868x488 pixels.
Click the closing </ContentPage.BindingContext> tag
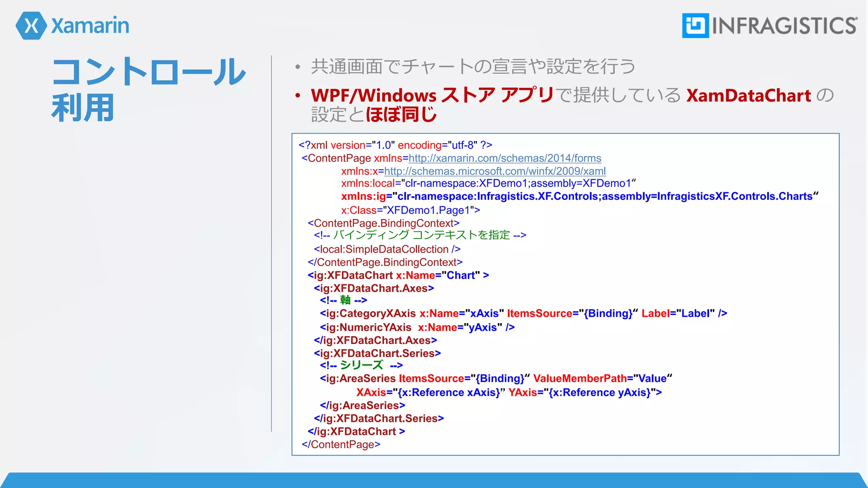[x=385, y=263]
